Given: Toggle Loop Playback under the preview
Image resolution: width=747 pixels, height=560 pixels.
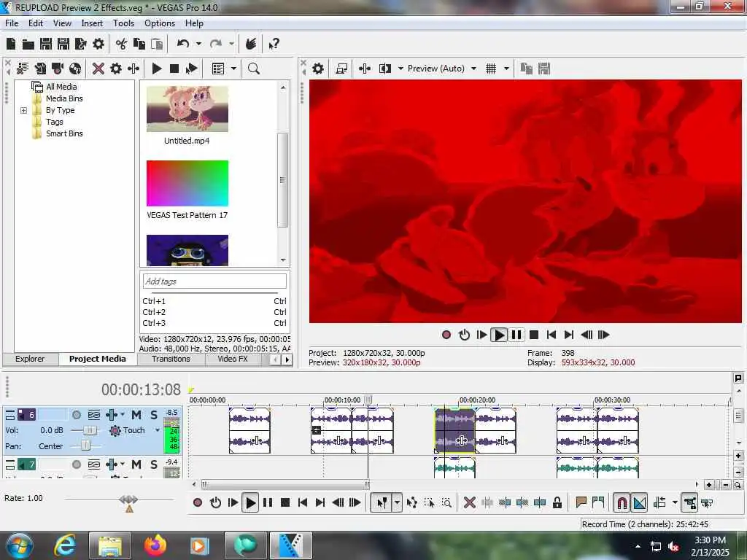Looking at the screenshot, I should [464, 335].
